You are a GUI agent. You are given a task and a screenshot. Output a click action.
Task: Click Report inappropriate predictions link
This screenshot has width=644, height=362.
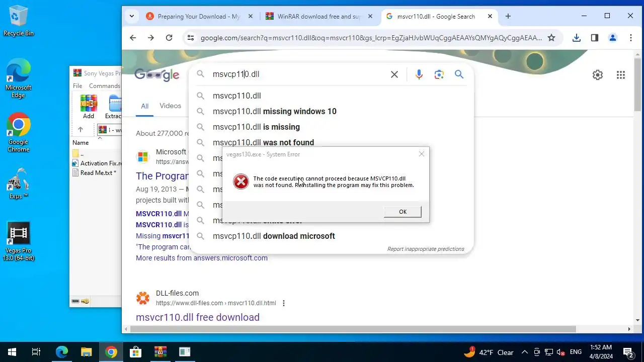coord(426,249)
